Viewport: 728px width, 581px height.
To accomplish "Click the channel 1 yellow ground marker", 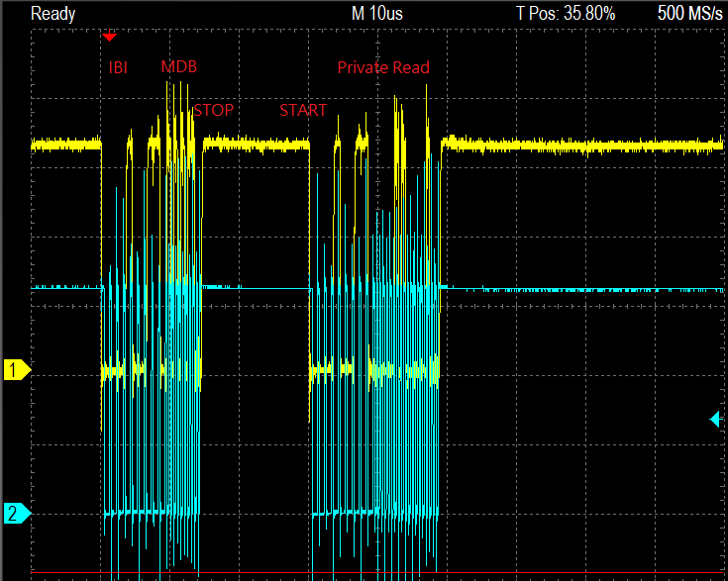I will [x=17, y=370].
